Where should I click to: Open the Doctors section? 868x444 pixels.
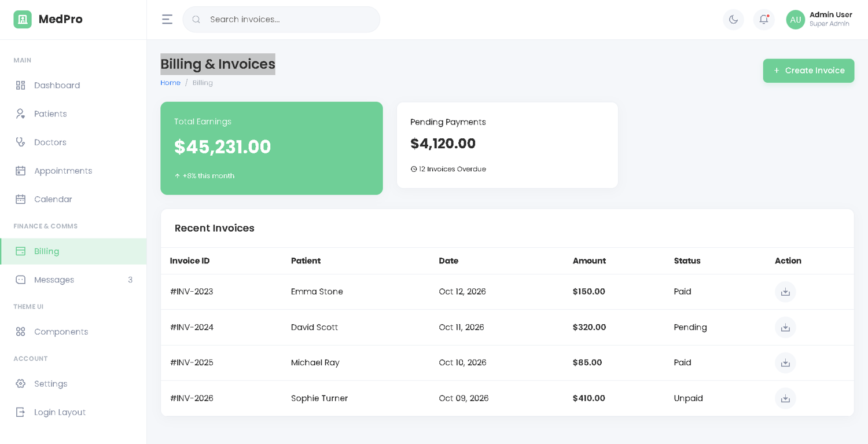(x=50, y=142)
